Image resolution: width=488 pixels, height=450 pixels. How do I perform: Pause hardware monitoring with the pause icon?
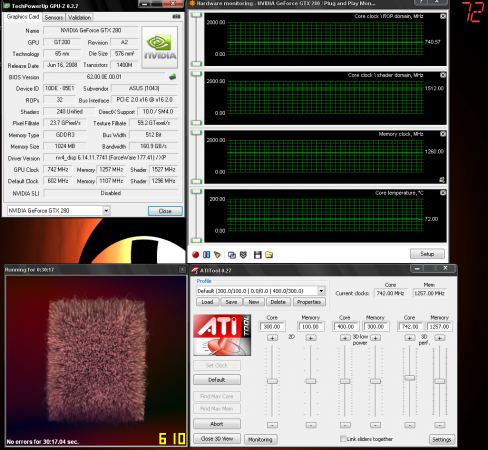click(x=207, y=255)
